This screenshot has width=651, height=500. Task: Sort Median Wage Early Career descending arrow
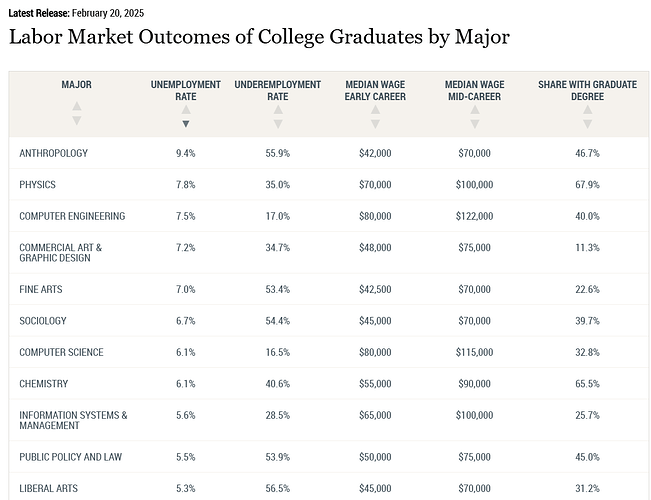pos(375,124)
